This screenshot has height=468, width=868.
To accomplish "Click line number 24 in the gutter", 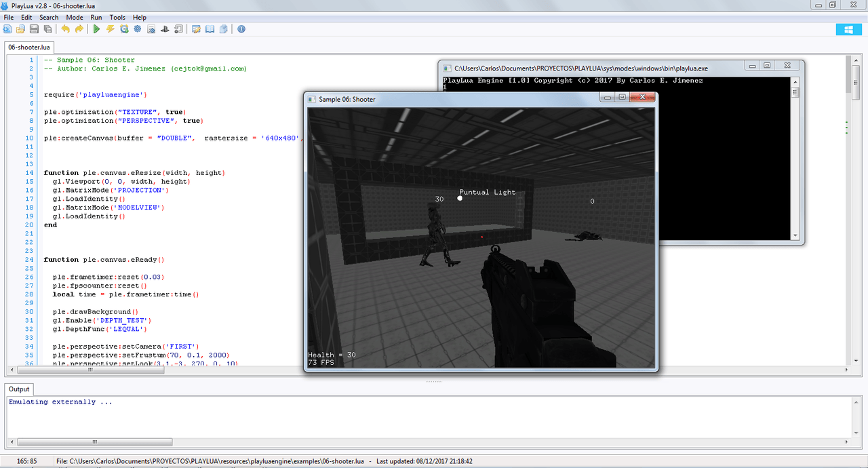I will [29, 260].
